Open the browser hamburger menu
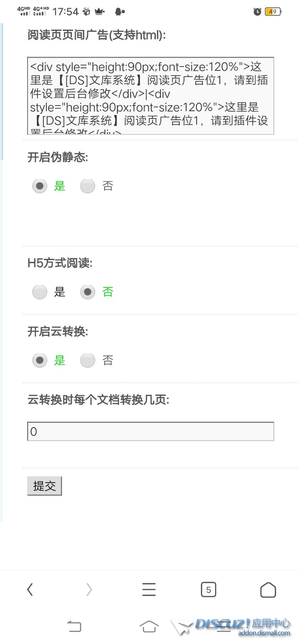 [x=149, y=590]
